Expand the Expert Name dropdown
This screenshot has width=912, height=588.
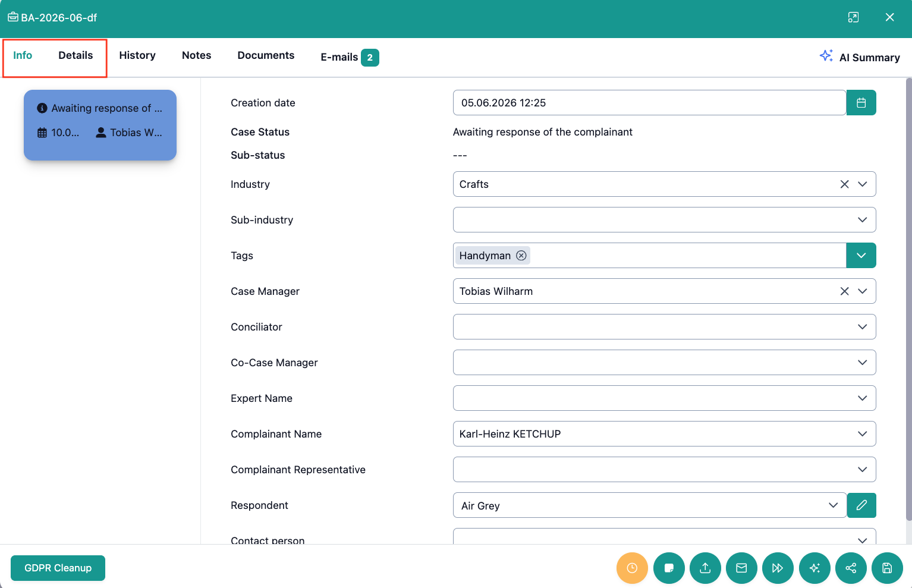tap(863, 398)
